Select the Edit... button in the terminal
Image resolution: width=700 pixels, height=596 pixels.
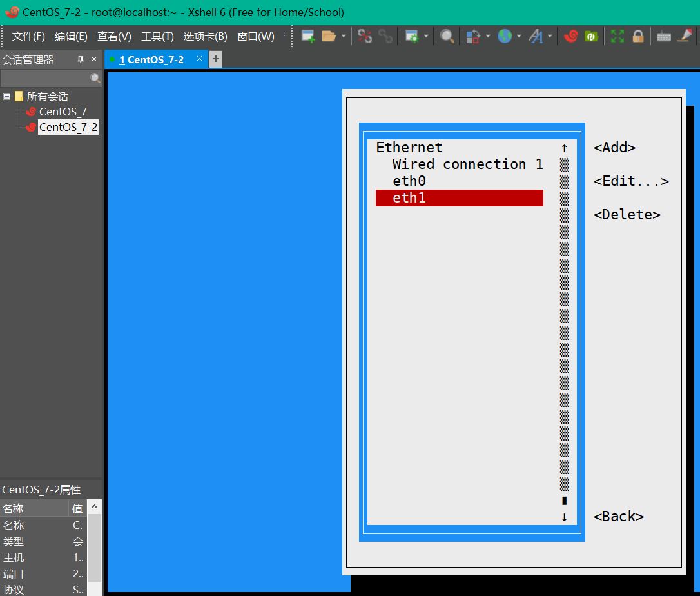pos(631,181)
